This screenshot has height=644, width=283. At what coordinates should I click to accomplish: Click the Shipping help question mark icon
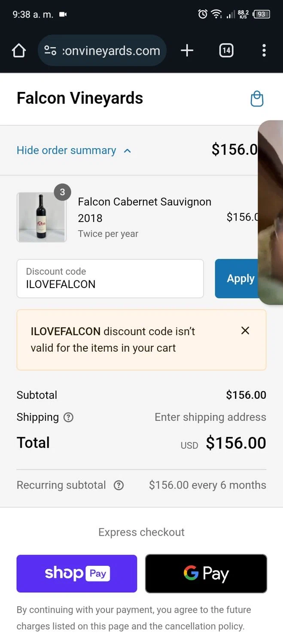coord(68,417)
